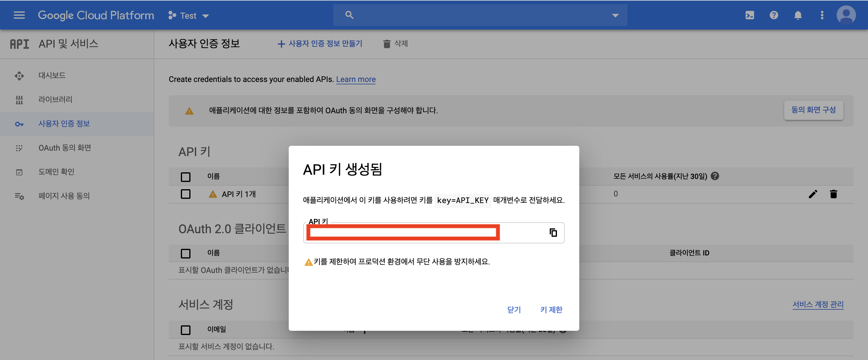Click the pencil edit icon for API key
This screenshot has width=868, height=360.
pos(813,194)
